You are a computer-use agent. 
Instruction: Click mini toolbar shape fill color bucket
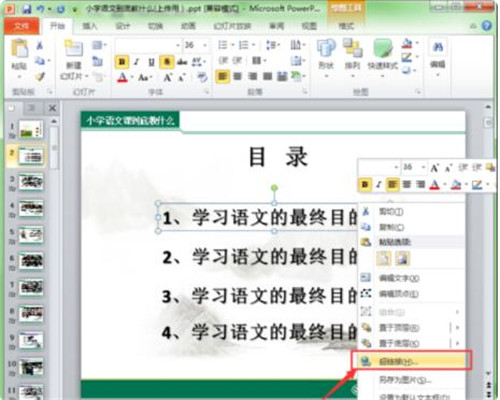[456, 184]
